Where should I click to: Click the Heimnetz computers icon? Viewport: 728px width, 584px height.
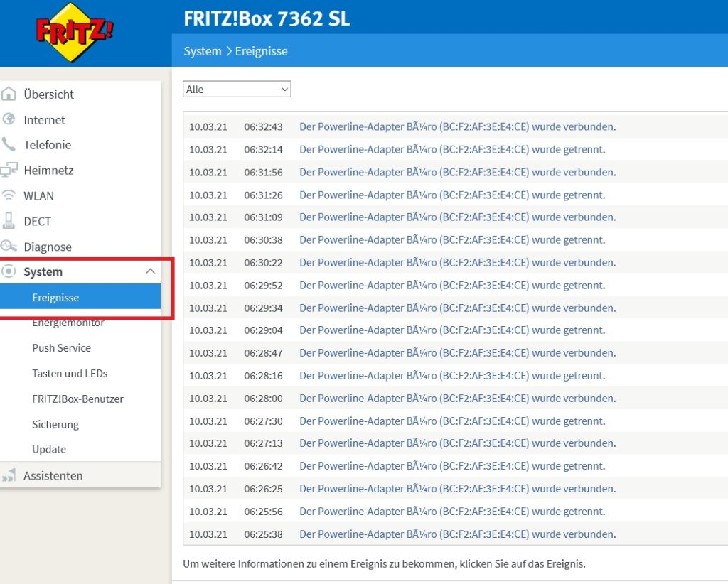coord(9,170)
